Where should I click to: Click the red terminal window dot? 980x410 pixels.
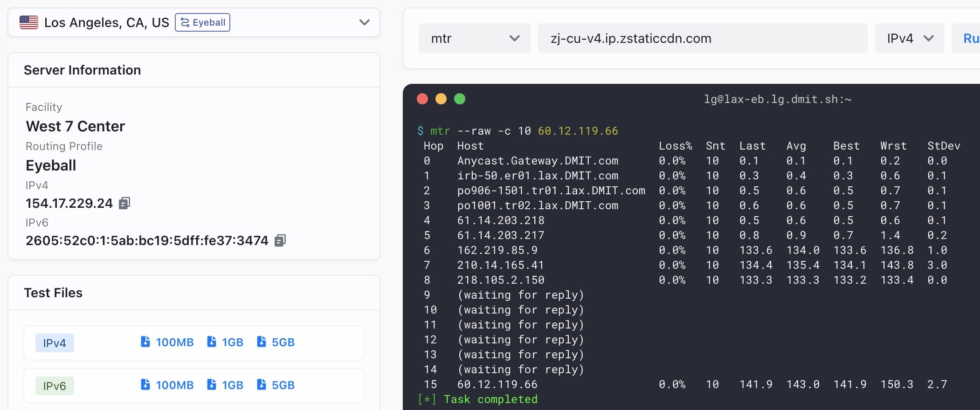422,99
